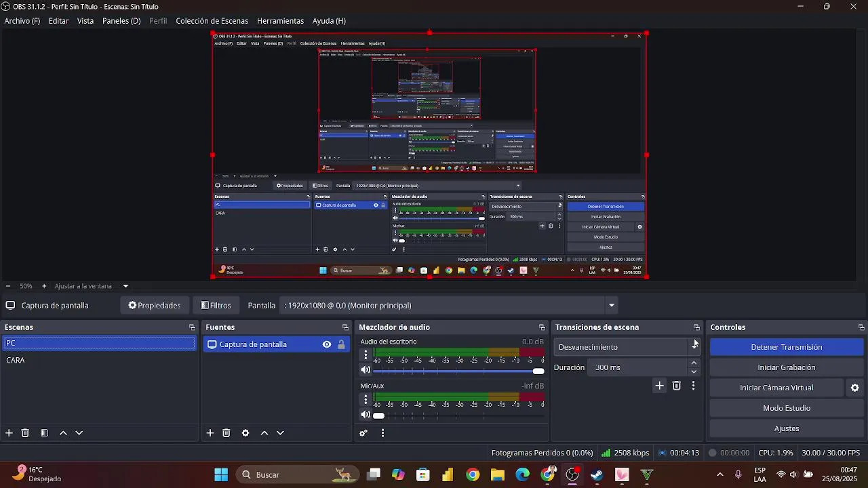The image size is (868, 488).
Task: Open Google Chrome from the taskbar
Action: pyautogui.click(x=473, y=474)
